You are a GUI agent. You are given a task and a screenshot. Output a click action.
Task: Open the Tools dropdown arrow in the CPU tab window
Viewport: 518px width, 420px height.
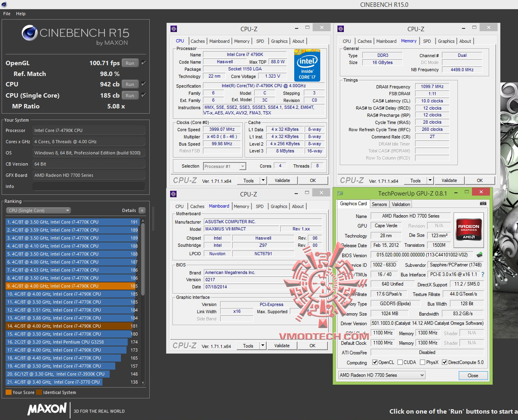click(x=263, y=180)
